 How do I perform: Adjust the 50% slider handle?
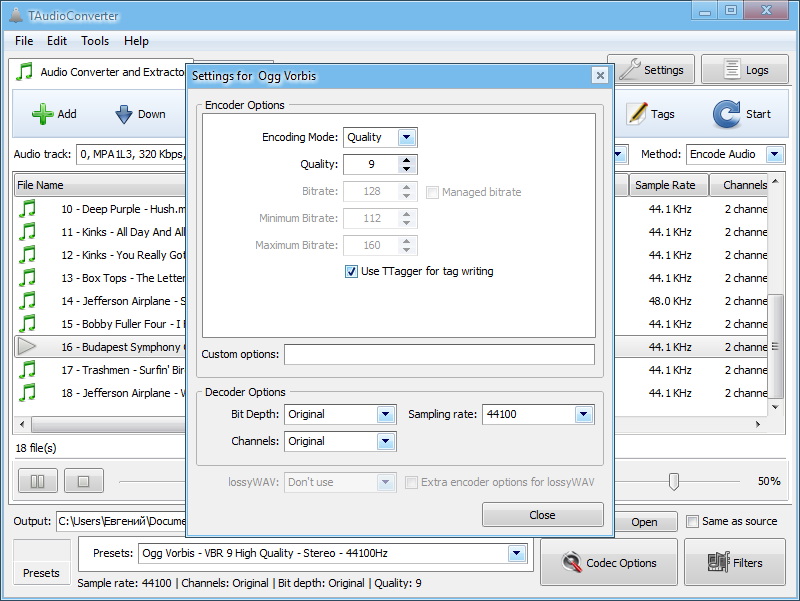tap(673, 481)
